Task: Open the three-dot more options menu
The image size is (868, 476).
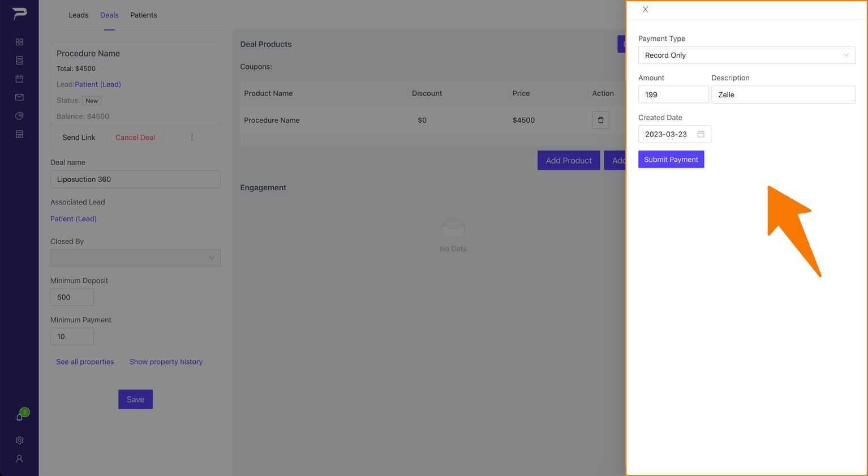Action: click(192, 138)
